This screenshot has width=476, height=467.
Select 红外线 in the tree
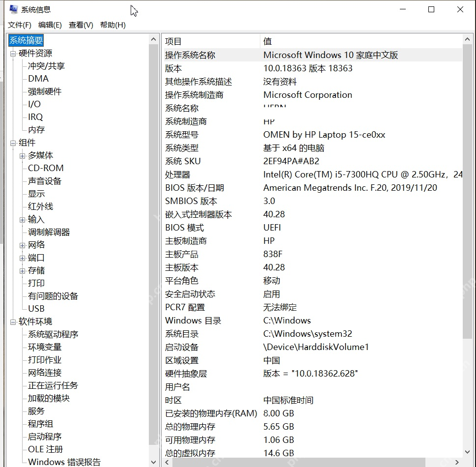(x=40, y=206)
